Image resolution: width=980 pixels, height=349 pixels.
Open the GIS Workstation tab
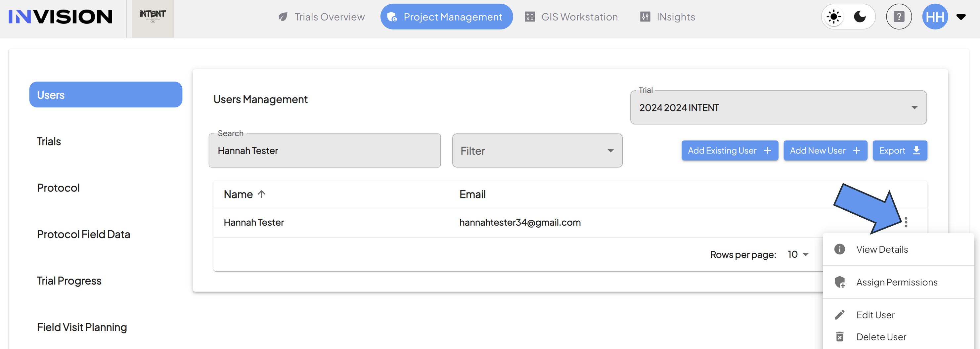click(571, 17)
